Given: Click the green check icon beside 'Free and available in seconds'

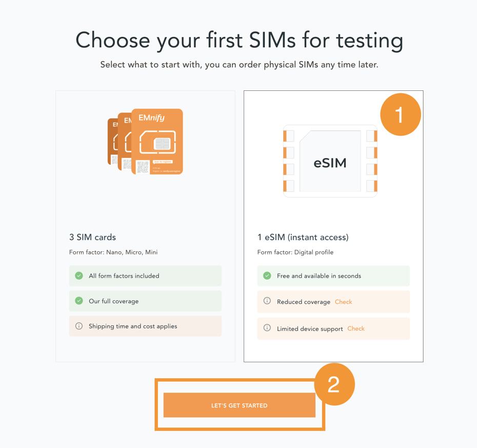Looking at the screenshot, I should coord(267,276).
